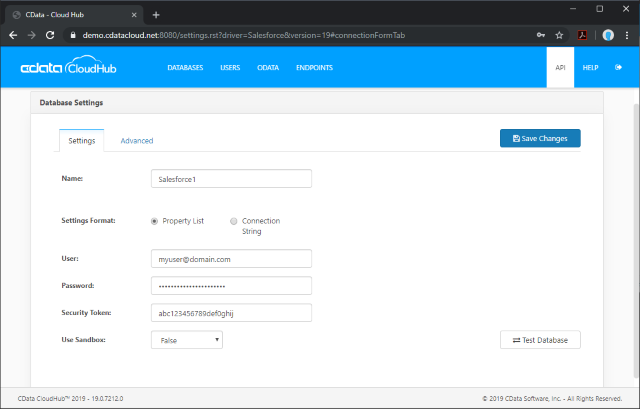Open the Chrome three-dot menu
Image resolution: width=640 pixels, height=409 pixels.
pos(627,36)
